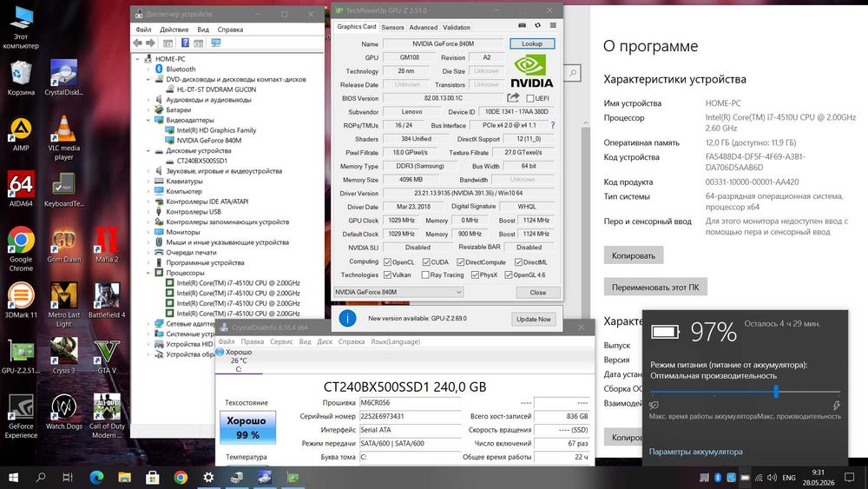The height and width of the screenshot is (489, 868).
Task: Expand the Bluetooth node in Device Manager
Action: (x=148, y=69)
